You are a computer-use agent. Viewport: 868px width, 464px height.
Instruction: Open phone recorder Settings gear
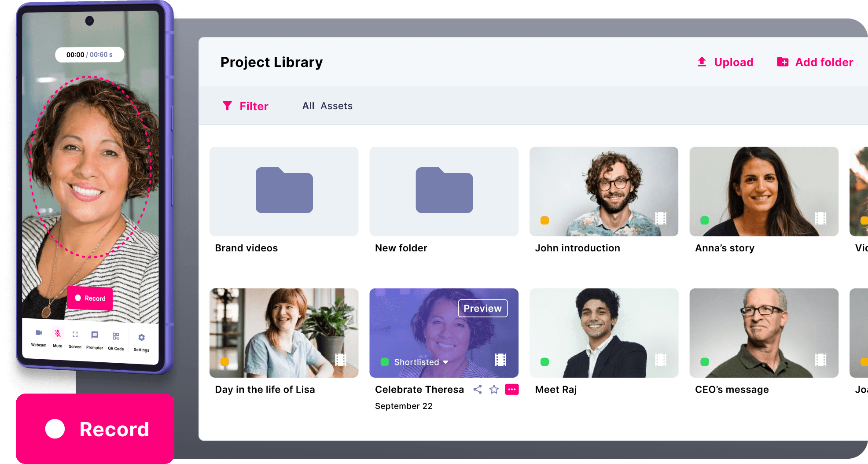141,338
